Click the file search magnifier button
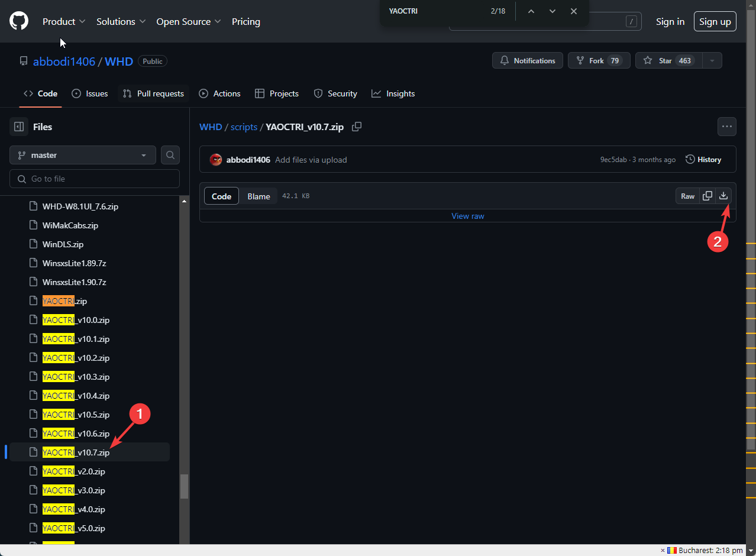 pos(170,155)
